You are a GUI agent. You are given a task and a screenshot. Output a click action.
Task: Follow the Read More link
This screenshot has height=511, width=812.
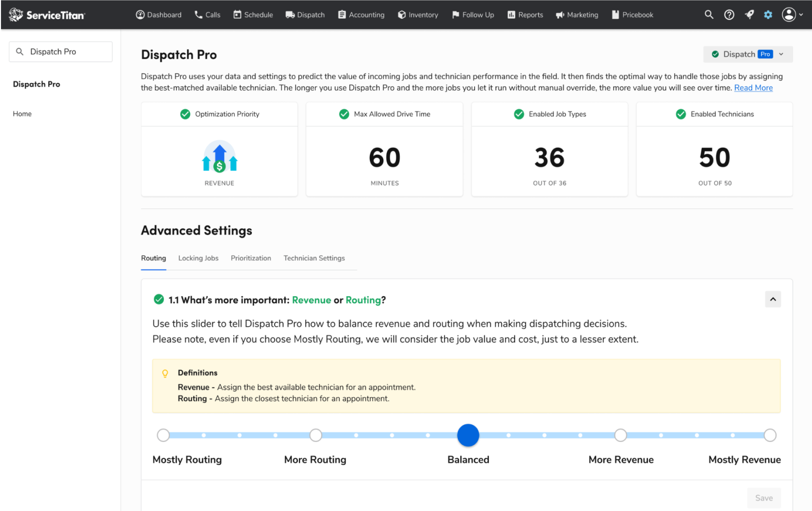753,88
